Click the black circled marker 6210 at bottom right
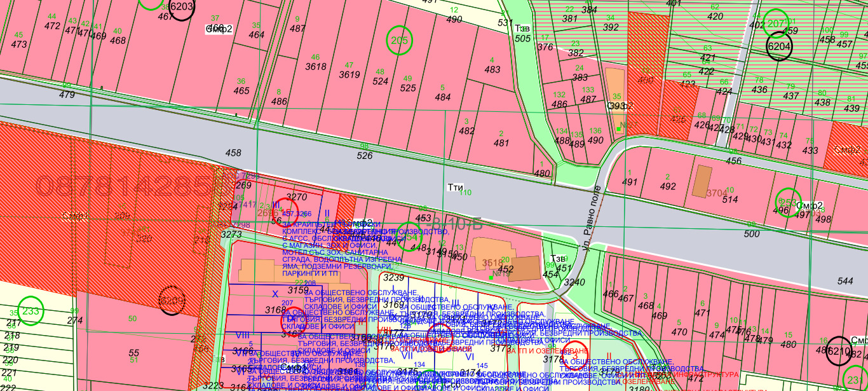The width and height of the screenshot is (868, 391). [x=838, y=349]
